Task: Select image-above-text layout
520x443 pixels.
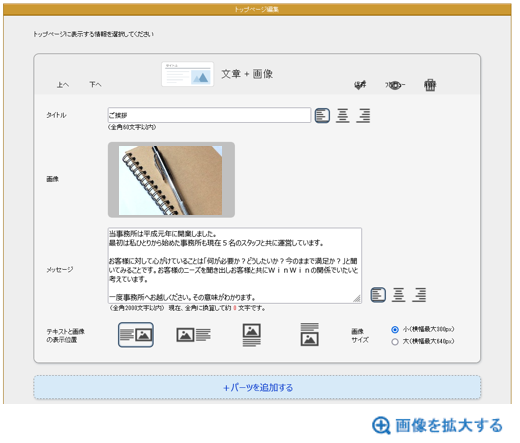Action: pyautogui.click(x=252, y=335)
